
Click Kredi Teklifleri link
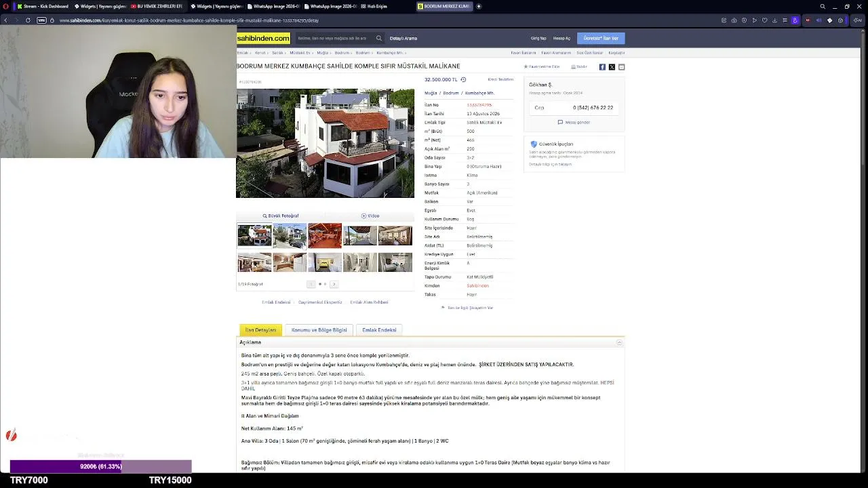pos(500,79)
